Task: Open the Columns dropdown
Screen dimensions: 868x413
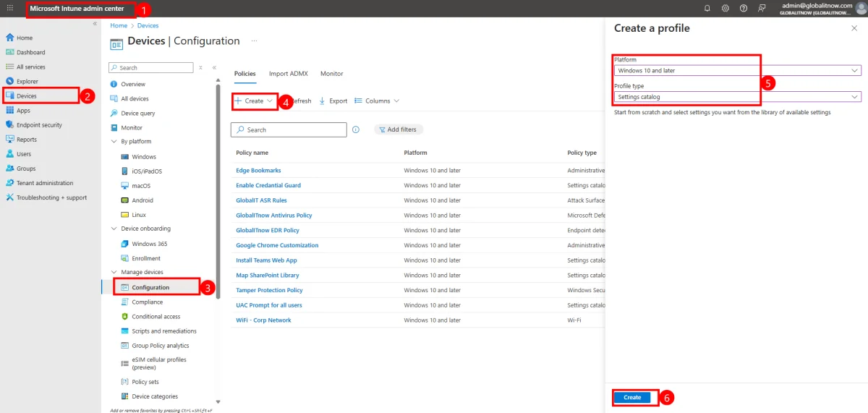Action: click(x=377, y=101)
